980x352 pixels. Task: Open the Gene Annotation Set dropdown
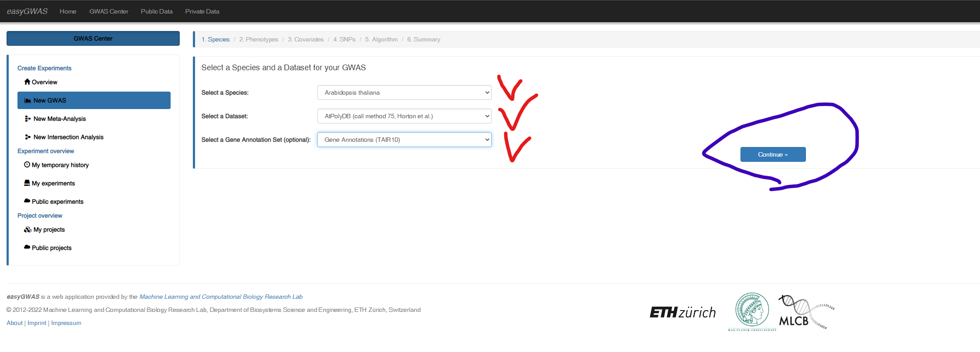(404, 140)
